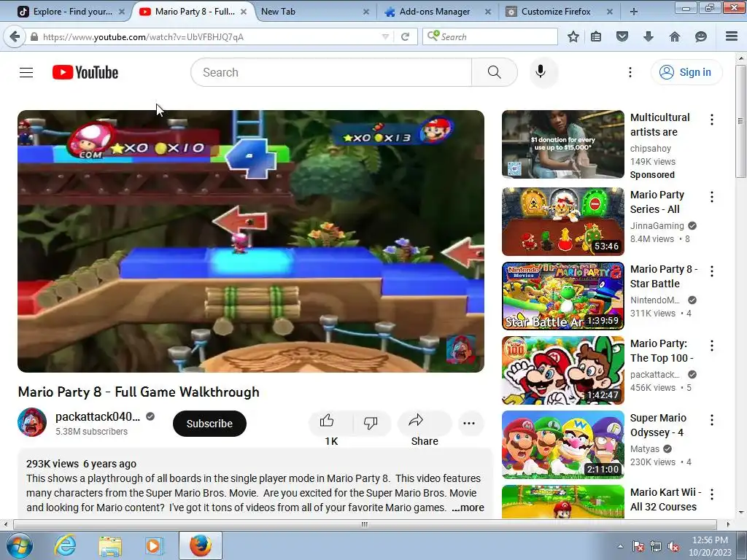This screenshot has width=747, height=560.
Task: Open the Windows Start button
Action: pos(20,545)
